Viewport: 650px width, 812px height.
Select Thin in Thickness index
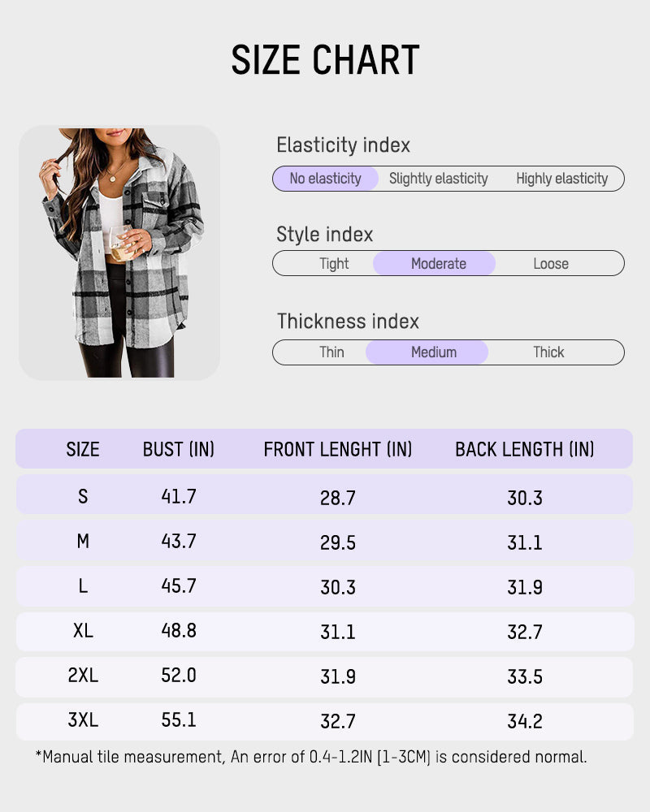coord(331,352)
